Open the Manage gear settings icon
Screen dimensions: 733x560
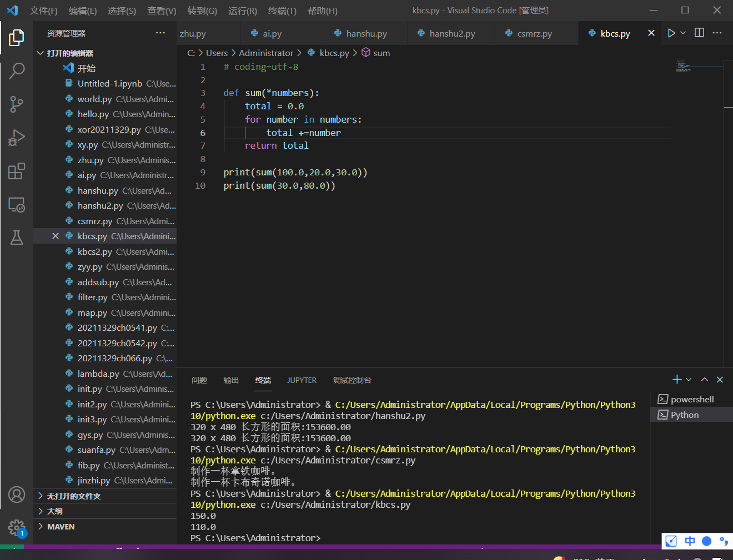click(x=17, y=528)
